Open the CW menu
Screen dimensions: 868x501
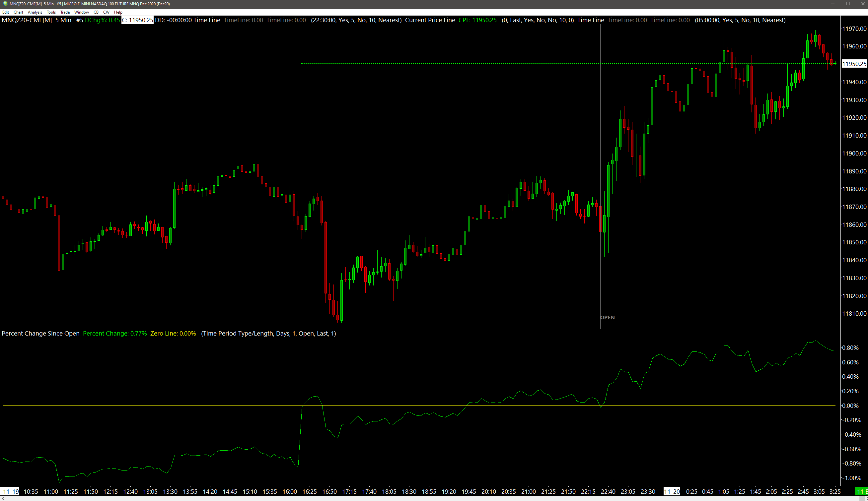106,12
